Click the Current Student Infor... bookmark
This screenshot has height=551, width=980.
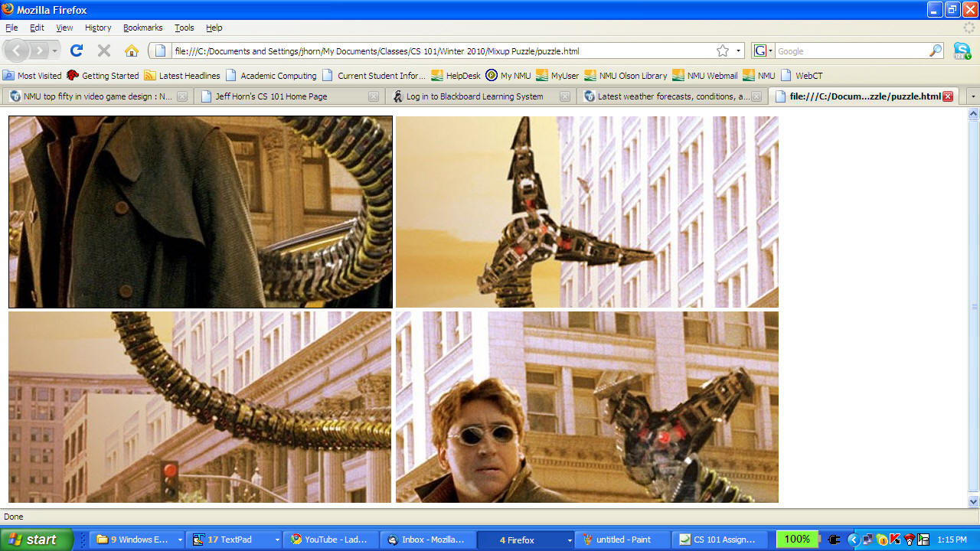374,76
